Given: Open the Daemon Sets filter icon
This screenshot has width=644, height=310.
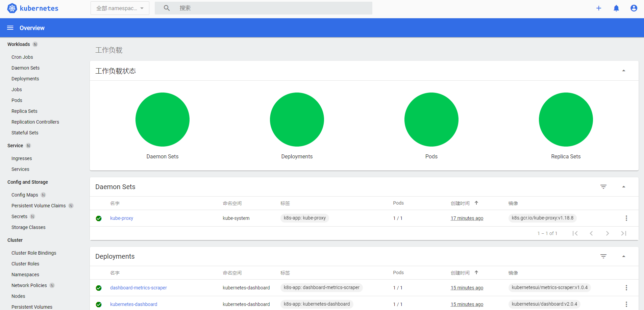Looking at the screenshot, I should coord(603,187).
